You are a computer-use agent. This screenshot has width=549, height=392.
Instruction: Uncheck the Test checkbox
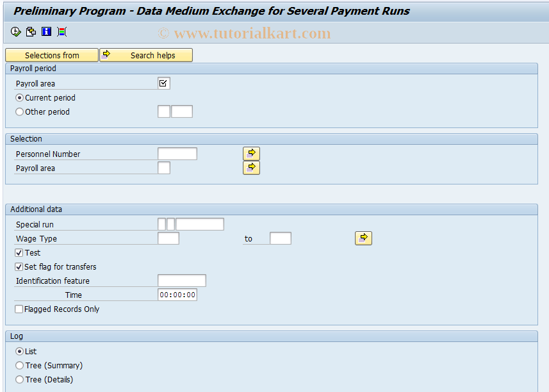coord(19,253)
